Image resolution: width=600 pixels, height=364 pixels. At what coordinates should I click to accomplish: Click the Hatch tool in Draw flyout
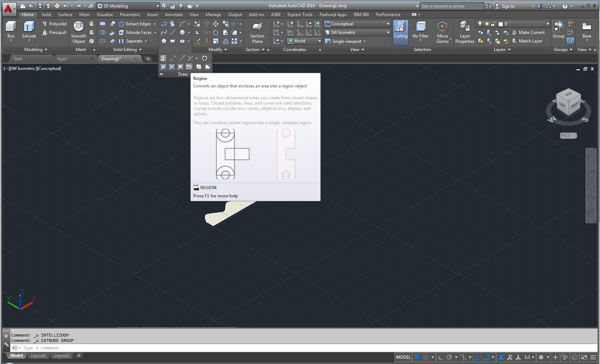click(x=163, y=67)
